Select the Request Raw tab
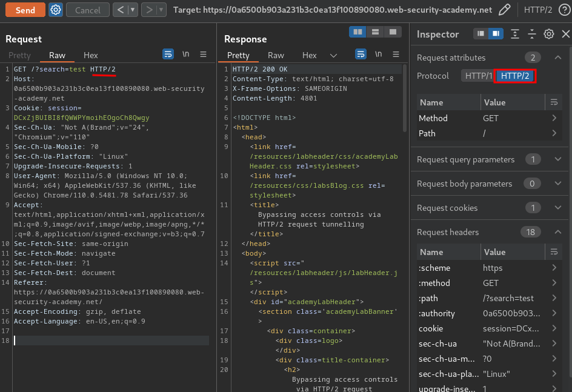The image size is (572, 392). pos(58,55)
